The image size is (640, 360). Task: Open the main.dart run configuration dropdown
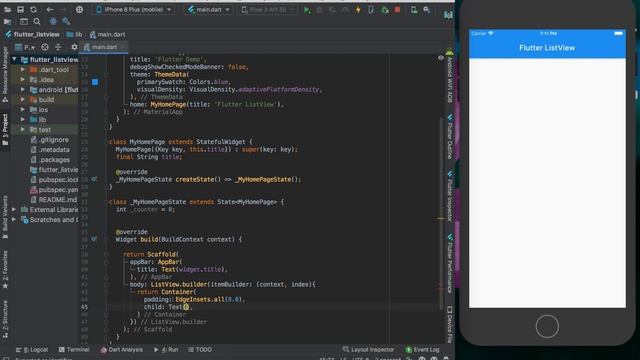pos(209,9)
